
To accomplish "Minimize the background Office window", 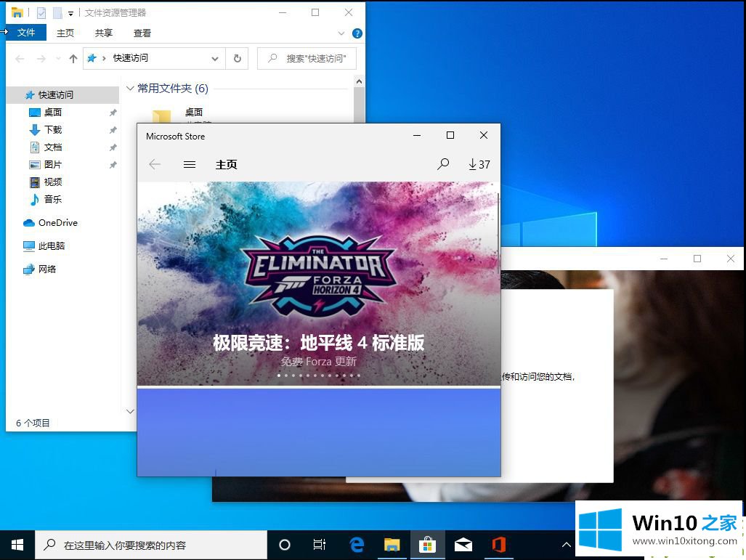I will 664,259.
